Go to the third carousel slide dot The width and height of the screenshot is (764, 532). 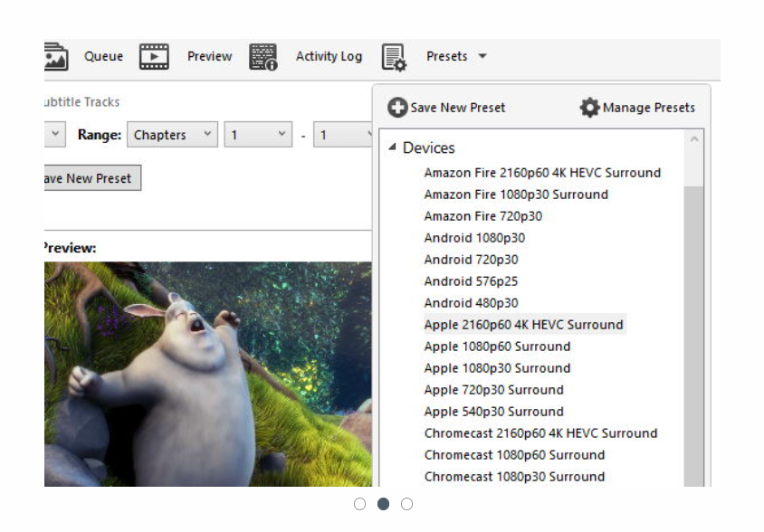coord(406,504)
